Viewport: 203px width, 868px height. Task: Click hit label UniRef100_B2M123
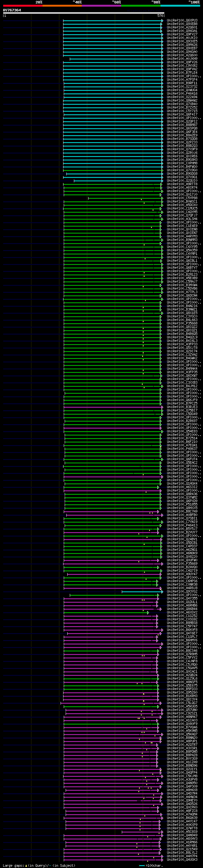tap(182, 275)
